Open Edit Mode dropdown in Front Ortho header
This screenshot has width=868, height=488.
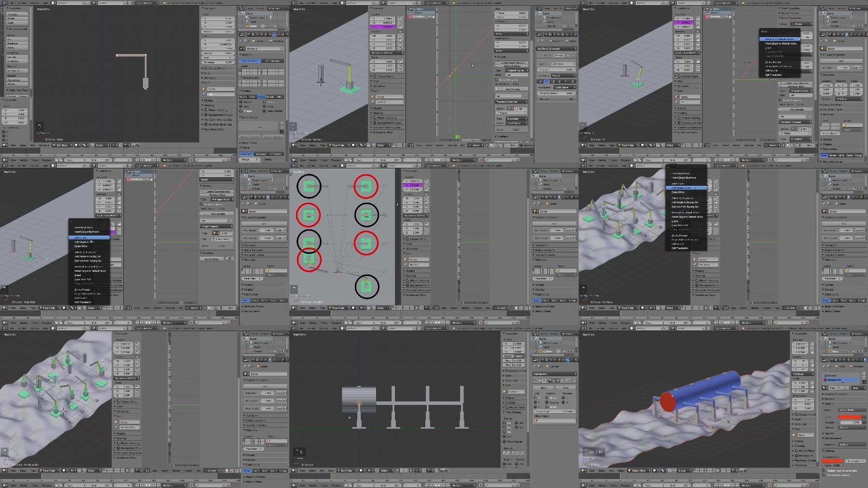tap(62, 145)
